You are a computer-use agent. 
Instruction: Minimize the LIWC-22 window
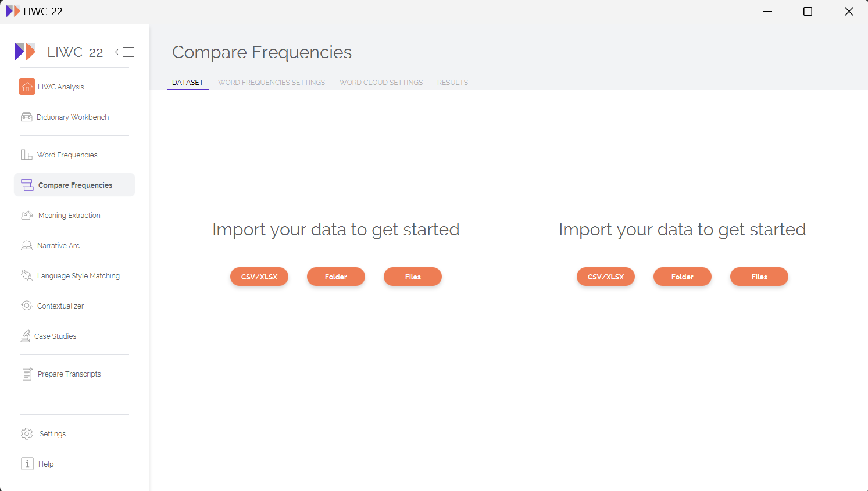coord(767,11)
